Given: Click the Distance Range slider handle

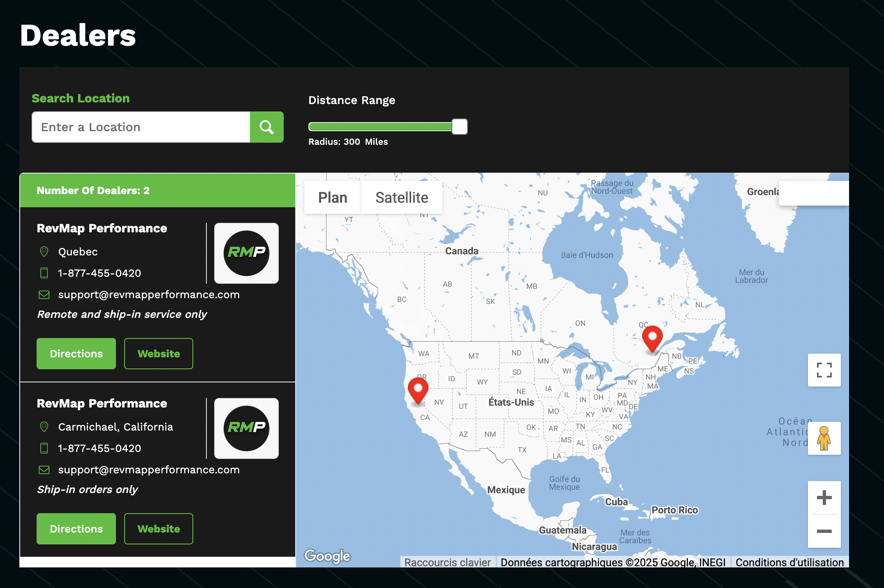Looking at the screenshot, I should point(459,127).
